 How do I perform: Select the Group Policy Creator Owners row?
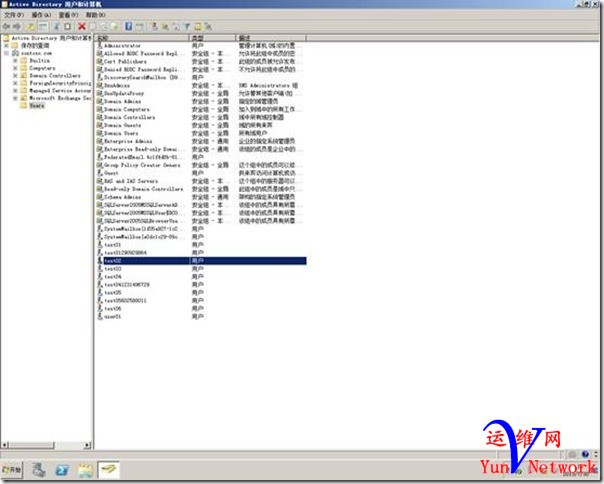pos(201,165)
